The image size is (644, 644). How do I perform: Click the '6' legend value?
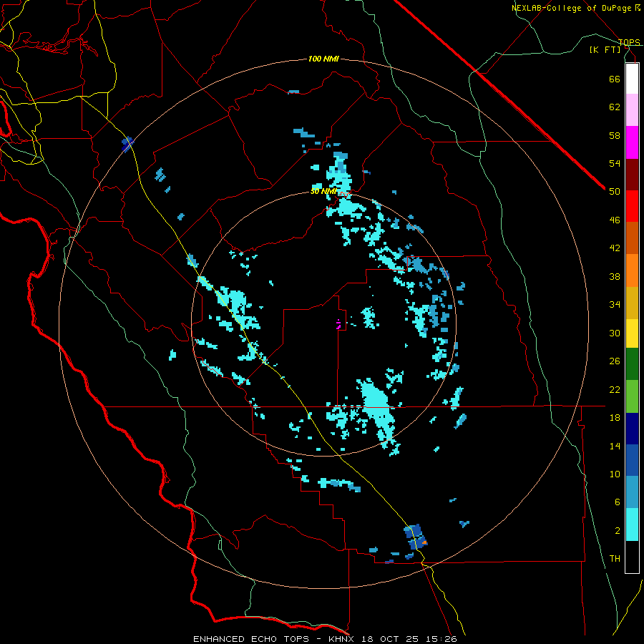(x=618, y=502)
